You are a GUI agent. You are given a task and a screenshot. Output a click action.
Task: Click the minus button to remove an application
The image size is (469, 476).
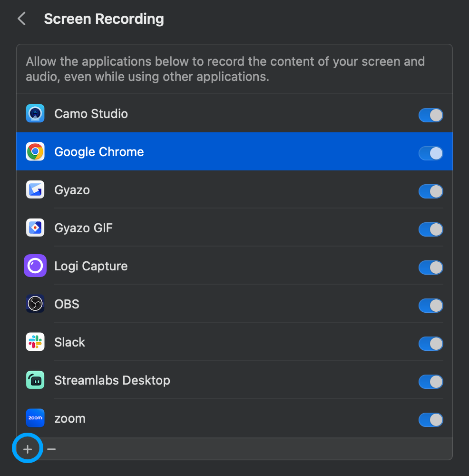tap(51, 448)
